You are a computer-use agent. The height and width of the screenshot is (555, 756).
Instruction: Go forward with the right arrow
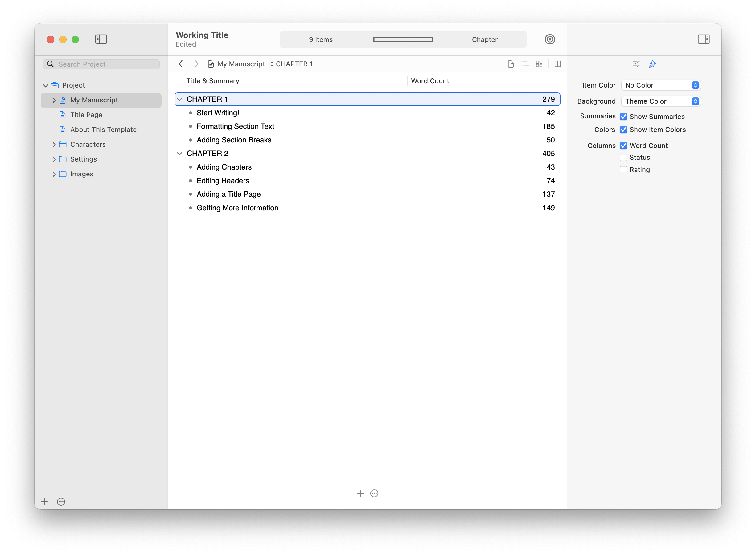196,64
